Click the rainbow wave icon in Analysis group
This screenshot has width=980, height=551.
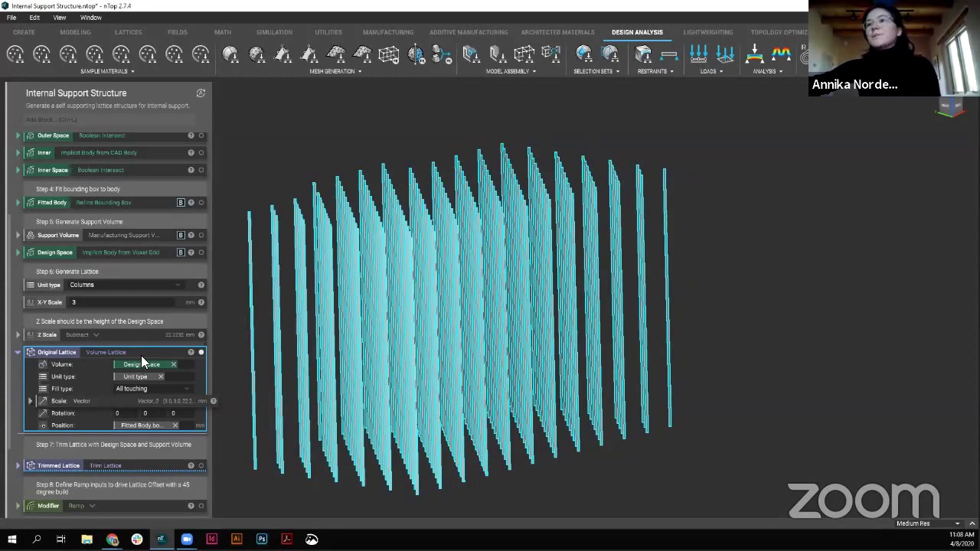pyautogui.click(x=781, y=54)
